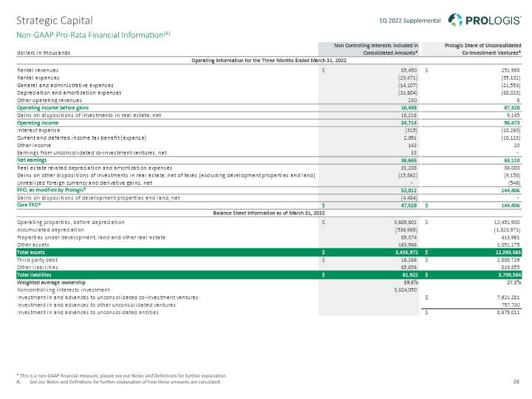The width and height of the screenshot is (532, 399).
Task: Click 'Gains on dispositions of development properties and land, net'
Action: click(98, 198)
